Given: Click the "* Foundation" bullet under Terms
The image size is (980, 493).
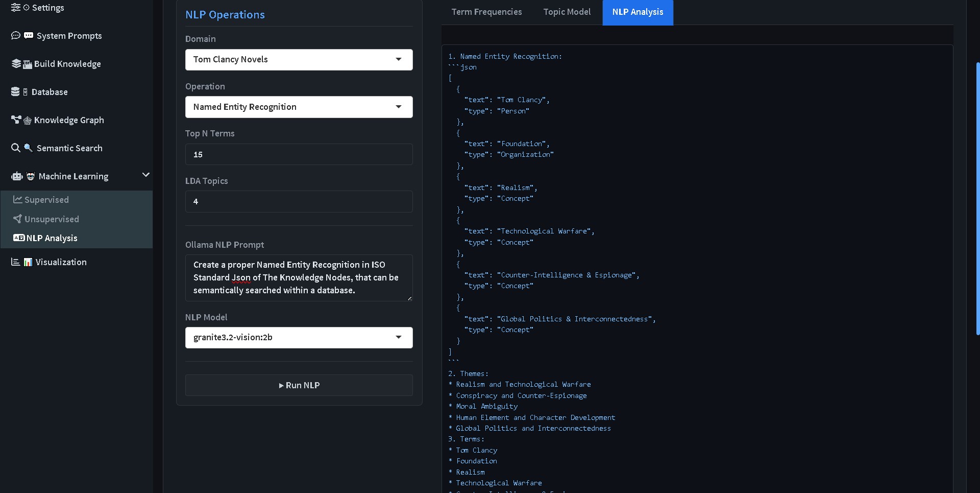Looking at the screenshot, I should pyautogui.click(x=473, y=461).
